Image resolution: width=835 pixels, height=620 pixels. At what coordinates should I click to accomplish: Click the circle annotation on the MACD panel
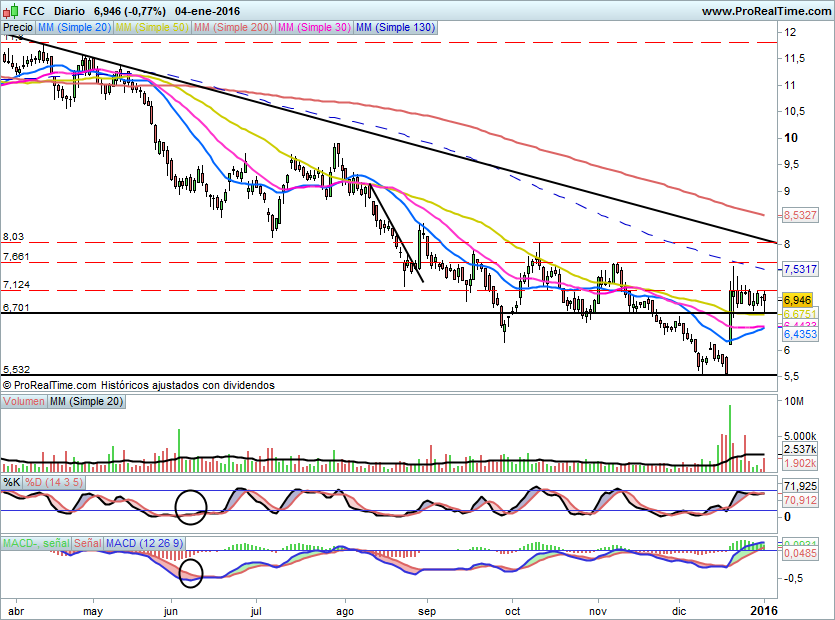(x=190, y=573)
